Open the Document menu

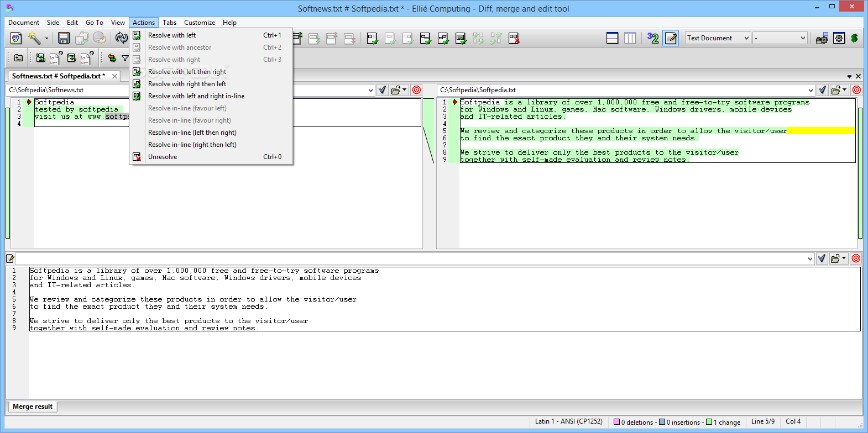tap(24, 23)
